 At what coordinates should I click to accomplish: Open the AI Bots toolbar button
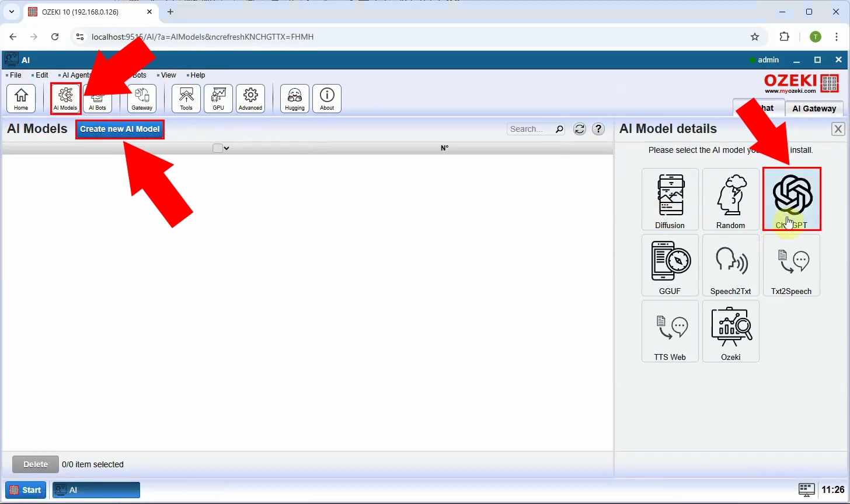[97, 99]
